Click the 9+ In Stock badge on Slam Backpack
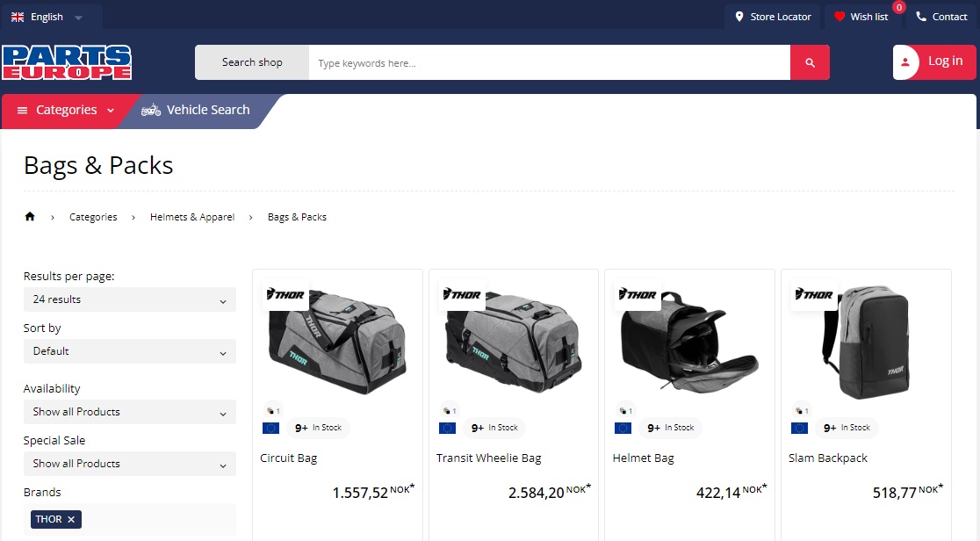Image resolution: width=980 pixels, height=541 pixels. [847, 428]
